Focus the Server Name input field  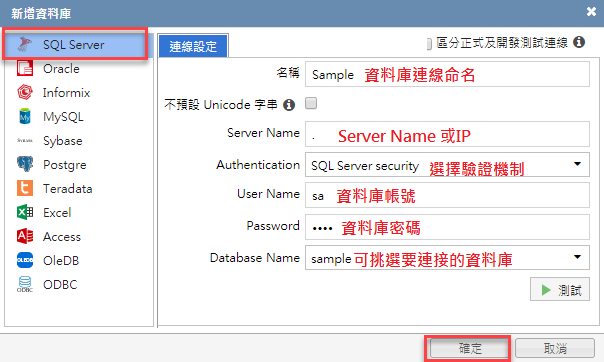tap(447, 134)
